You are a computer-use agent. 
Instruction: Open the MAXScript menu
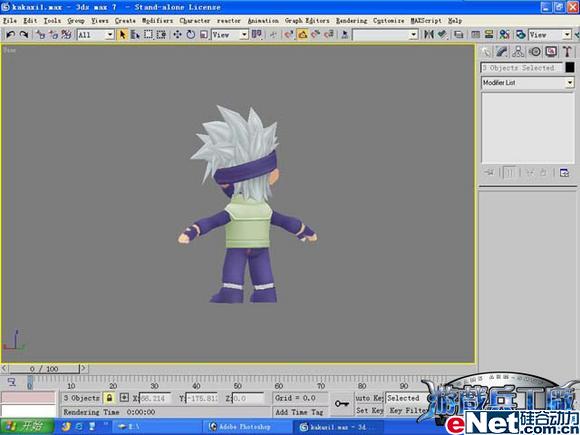point(426,21)
